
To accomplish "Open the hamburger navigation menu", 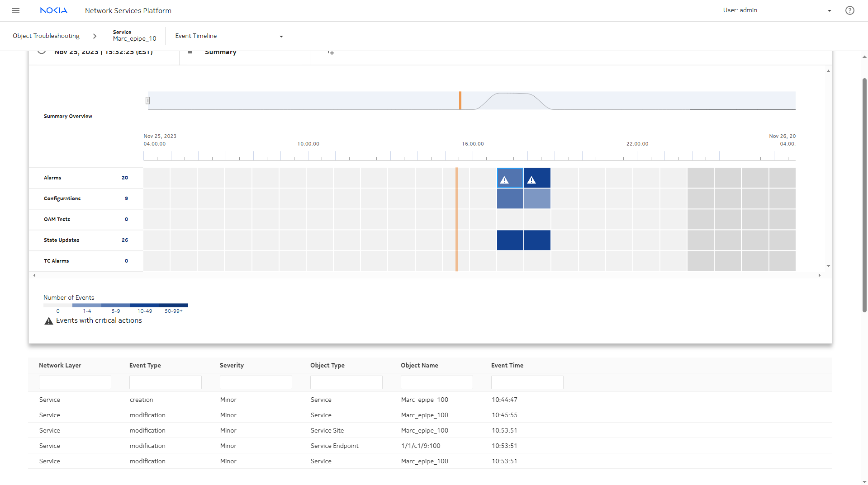I will (x=16, y=10).
